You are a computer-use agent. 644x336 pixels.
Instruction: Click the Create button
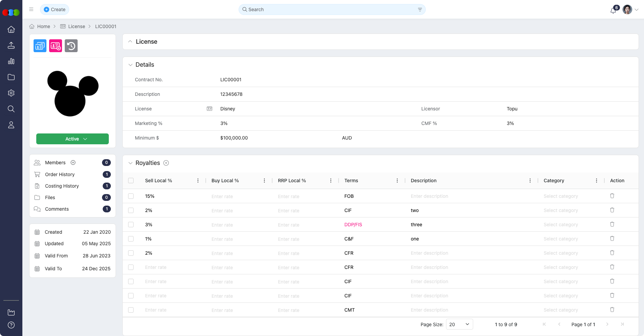click(55, 9)
